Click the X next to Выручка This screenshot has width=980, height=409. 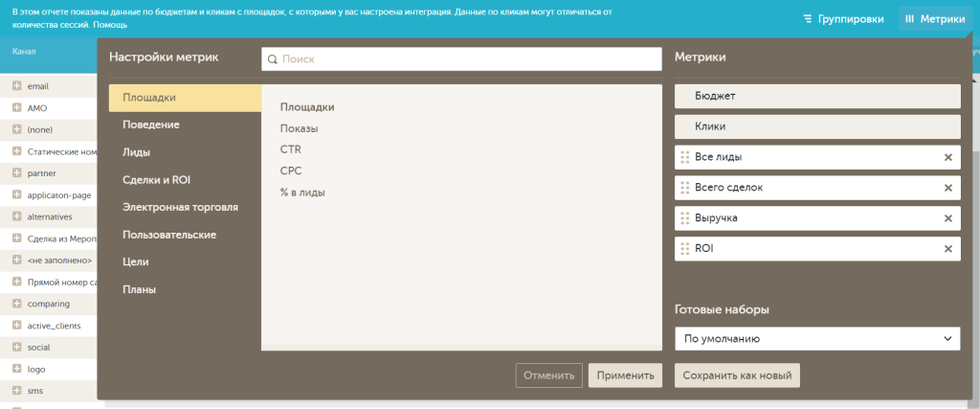[948, 218]
